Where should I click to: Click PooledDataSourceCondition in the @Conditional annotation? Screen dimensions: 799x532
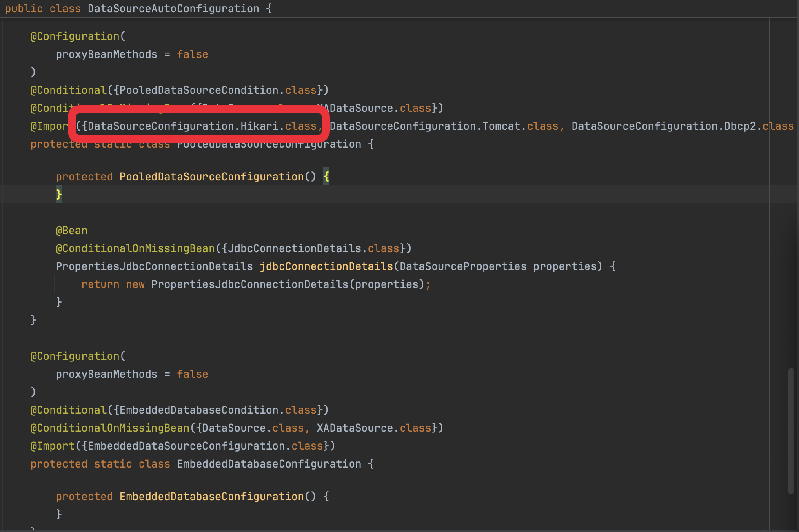(x=199, y=90)
